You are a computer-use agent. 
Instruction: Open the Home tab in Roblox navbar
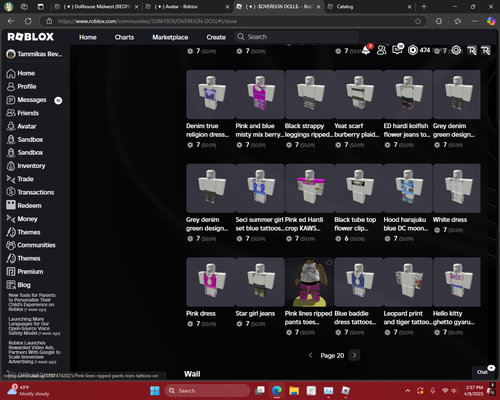tap(88, 37)
